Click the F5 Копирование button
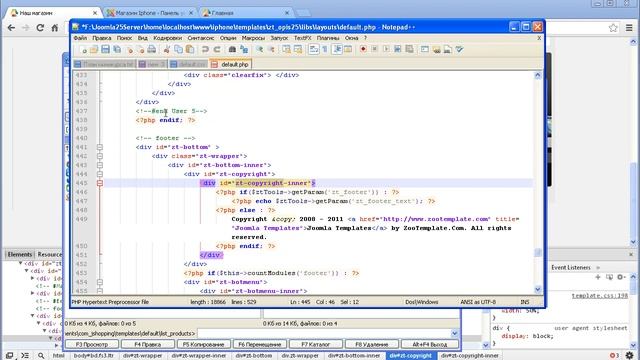 pos(204,344)
